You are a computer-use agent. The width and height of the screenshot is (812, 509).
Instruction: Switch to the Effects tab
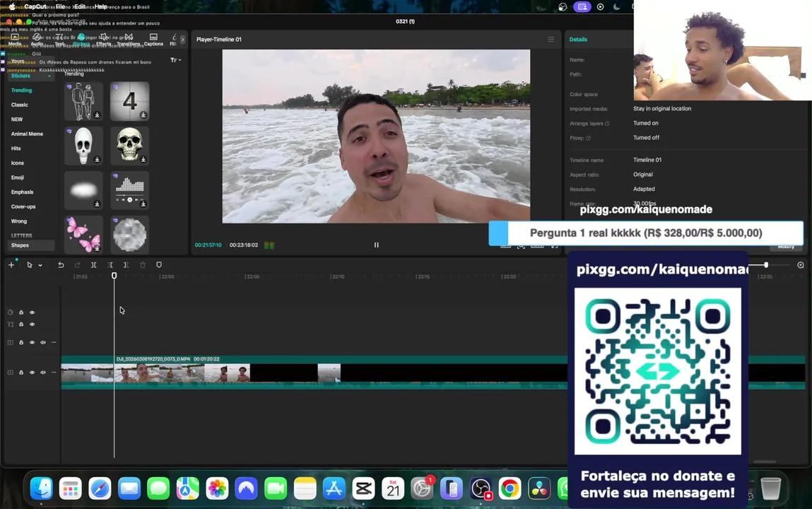[104, 40]
